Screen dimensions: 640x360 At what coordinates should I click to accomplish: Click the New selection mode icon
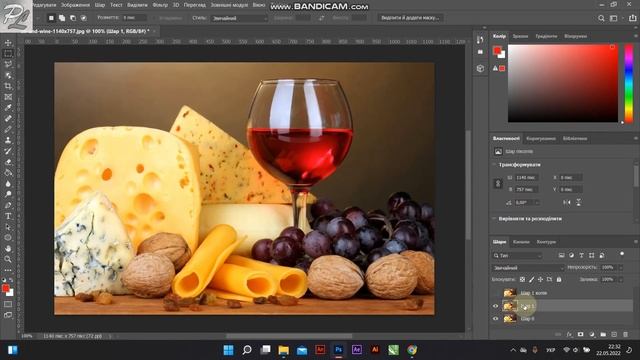(x=51, y=18)
